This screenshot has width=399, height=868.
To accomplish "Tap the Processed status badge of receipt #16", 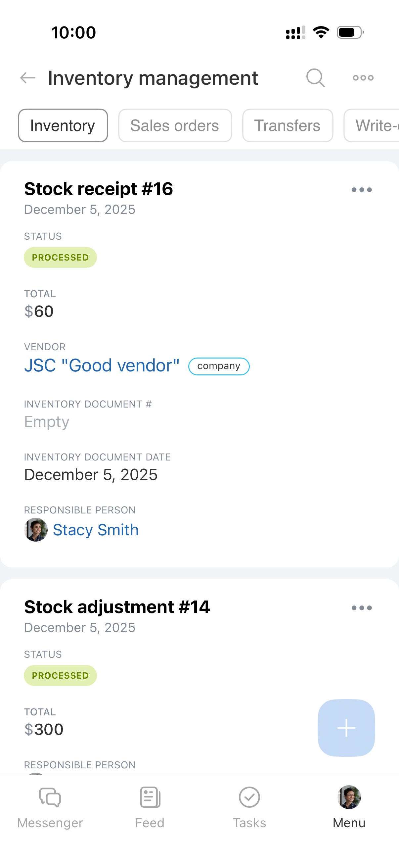I will (x=60, y=258).
